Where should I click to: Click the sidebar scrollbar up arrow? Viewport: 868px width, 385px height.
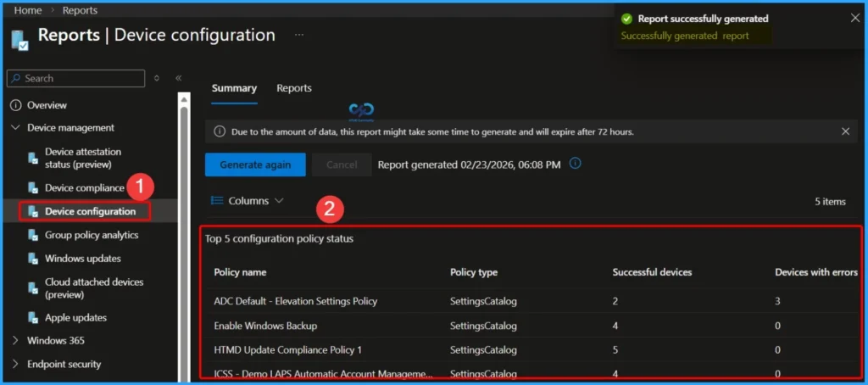click(184, 99)
